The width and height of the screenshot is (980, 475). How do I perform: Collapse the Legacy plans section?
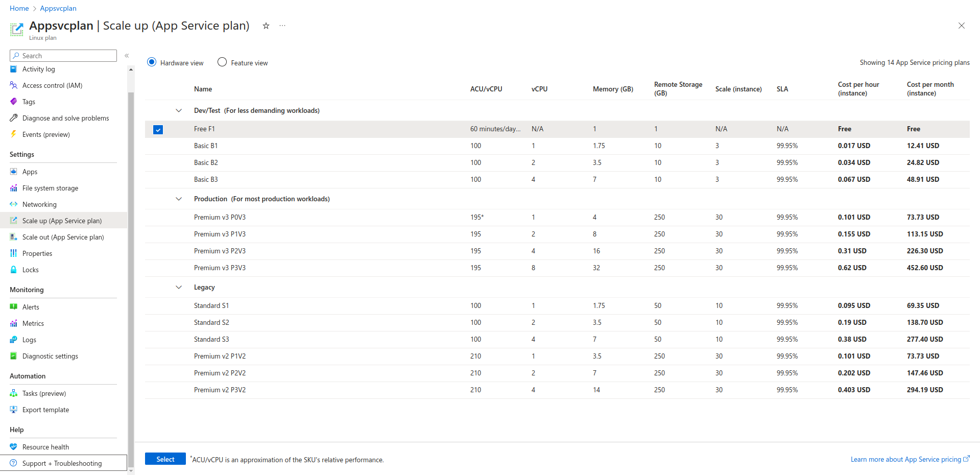point(179,287)
